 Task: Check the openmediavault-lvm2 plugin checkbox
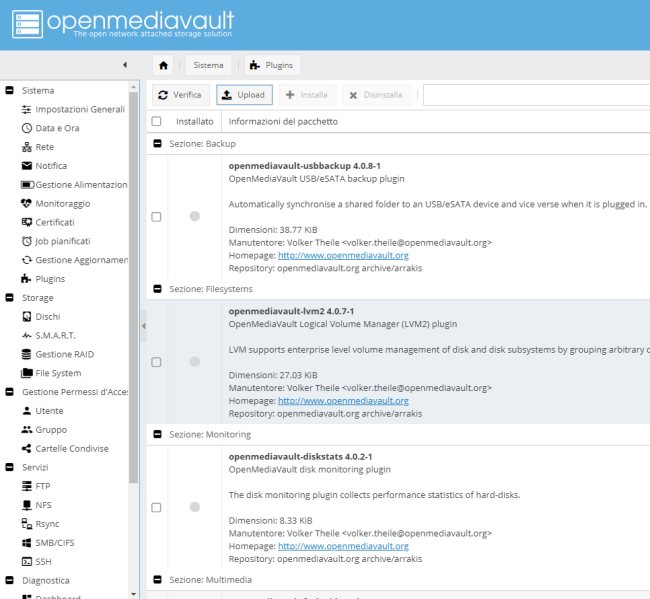pyautogui.click(x=156, y=362)
